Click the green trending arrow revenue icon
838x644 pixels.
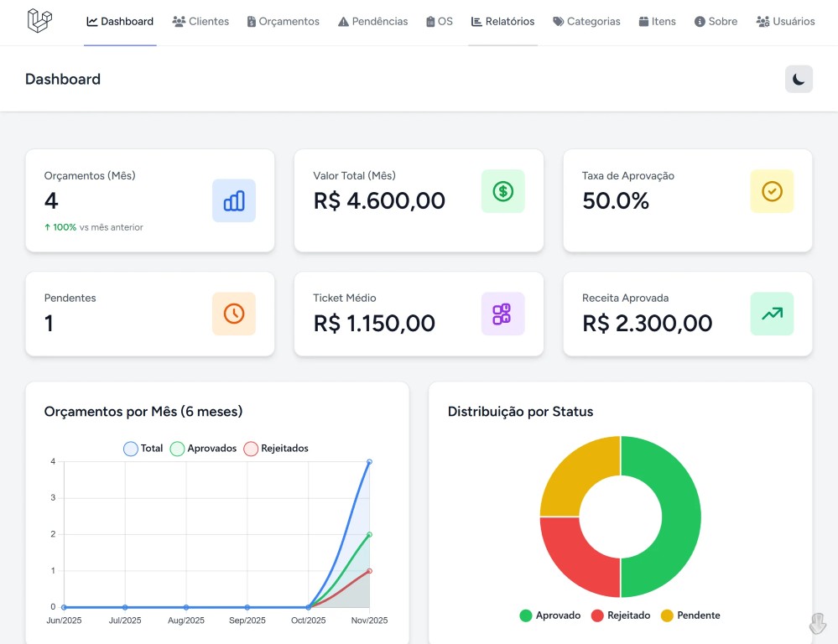(x=772, y=314)
